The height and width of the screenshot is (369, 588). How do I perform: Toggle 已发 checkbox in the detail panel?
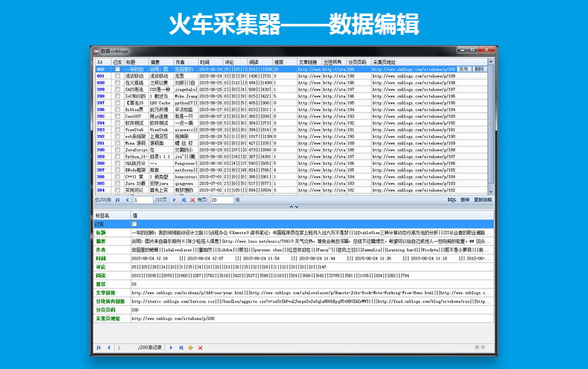134,223
